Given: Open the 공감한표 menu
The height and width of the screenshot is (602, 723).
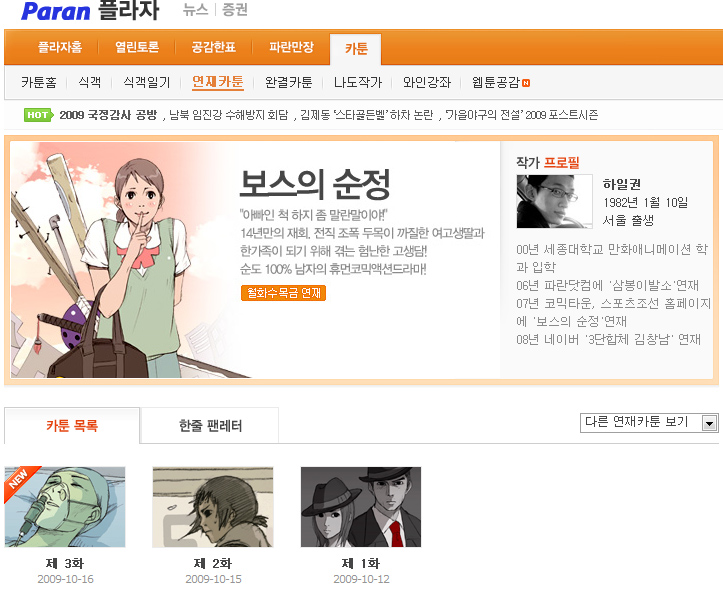Looking at the screenshot, I should [x=213, y=47].
